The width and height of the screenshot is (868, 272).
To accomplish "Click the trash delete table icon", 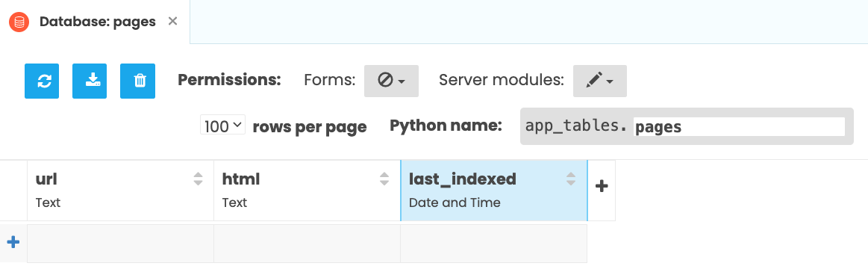I will point(138,81).
